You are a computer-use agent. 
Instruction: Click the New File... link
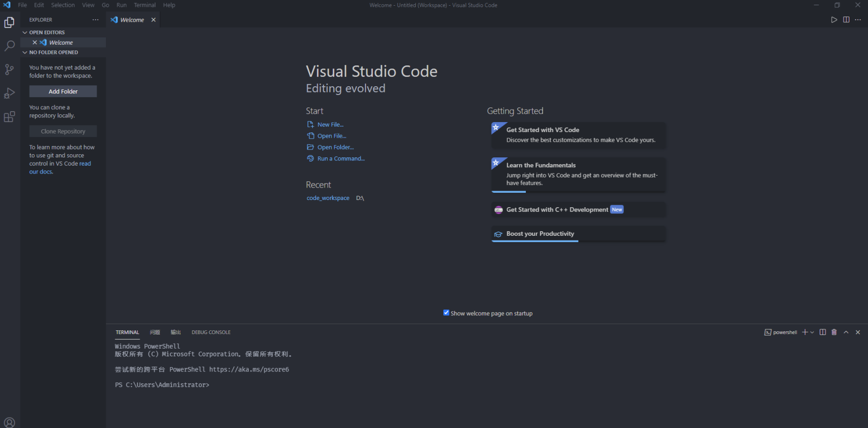331,125
